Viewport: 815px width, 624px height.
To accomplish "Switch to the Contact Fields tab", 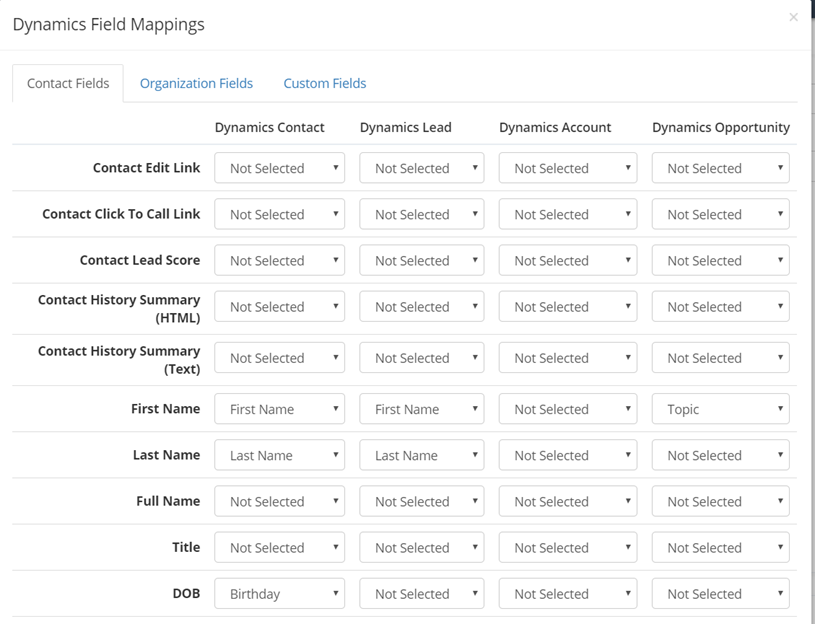I will tap(68, 83).
